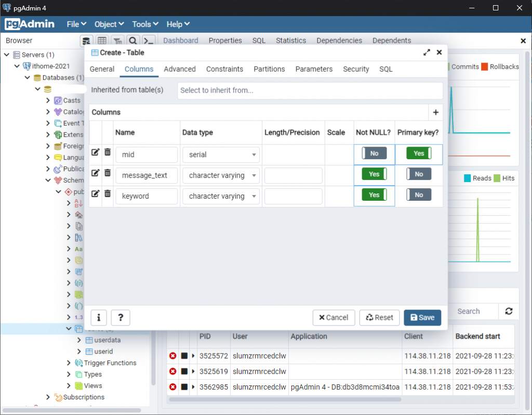
Task: Open the Help menu
Action: 178,24
